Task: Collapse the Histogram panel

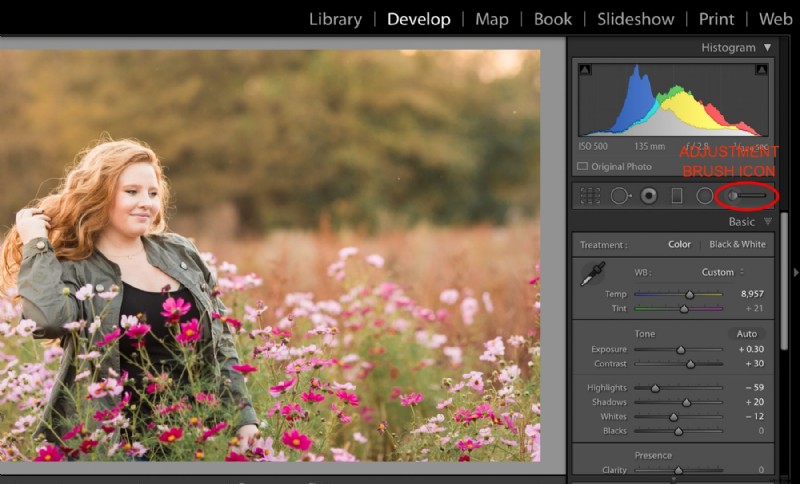Action: [x=767, y=48]
